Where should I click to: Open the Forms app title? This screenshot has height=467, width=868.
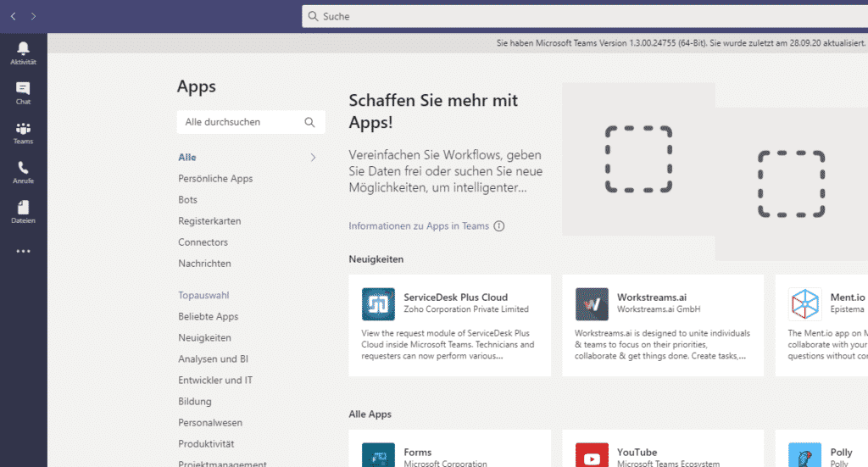[417, 452]
